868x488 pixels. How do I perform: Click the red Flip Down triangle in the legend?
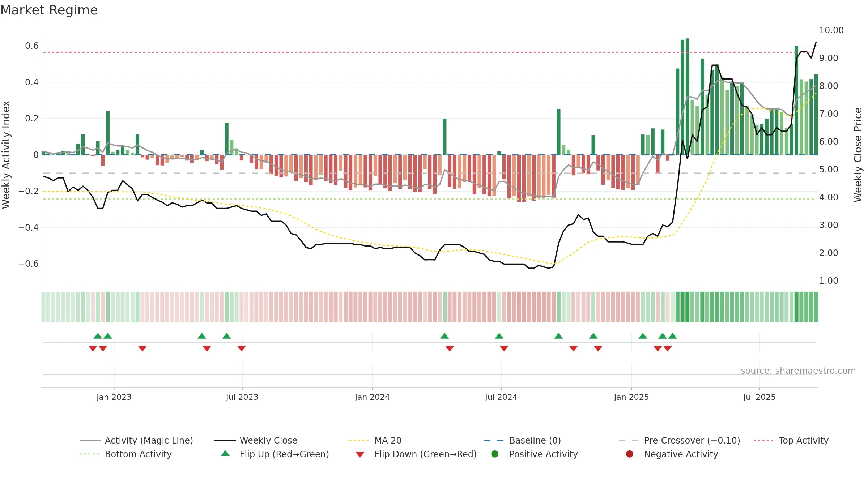click(360, 455)
